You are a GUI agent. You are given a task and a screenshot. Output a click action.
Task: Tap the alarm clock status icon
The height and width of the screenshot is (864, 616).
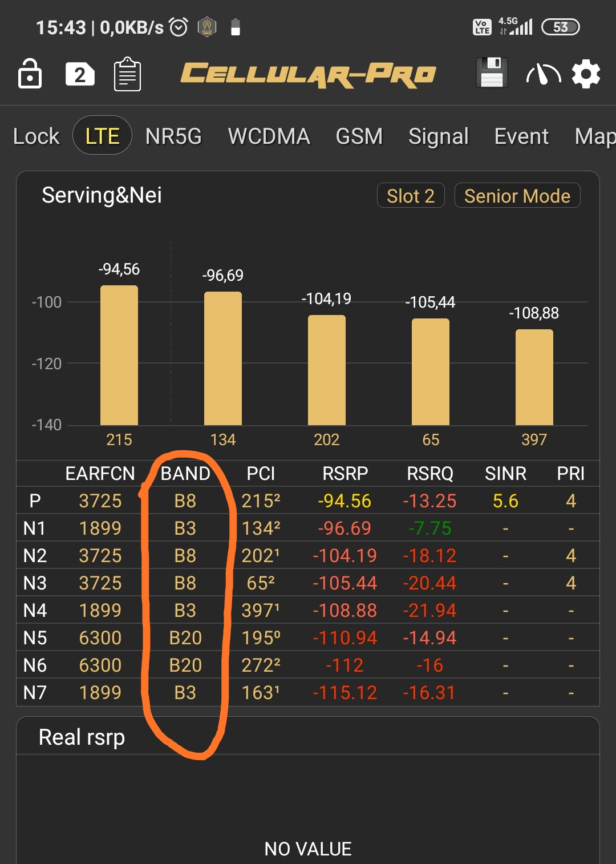[x=179, y=27]
